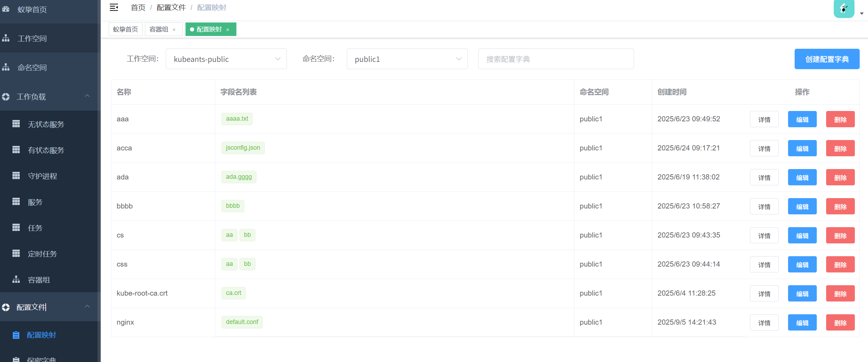The image size is (868, 362).
Task: Click the 工作空间 sidebar icon
Action: 6,38
